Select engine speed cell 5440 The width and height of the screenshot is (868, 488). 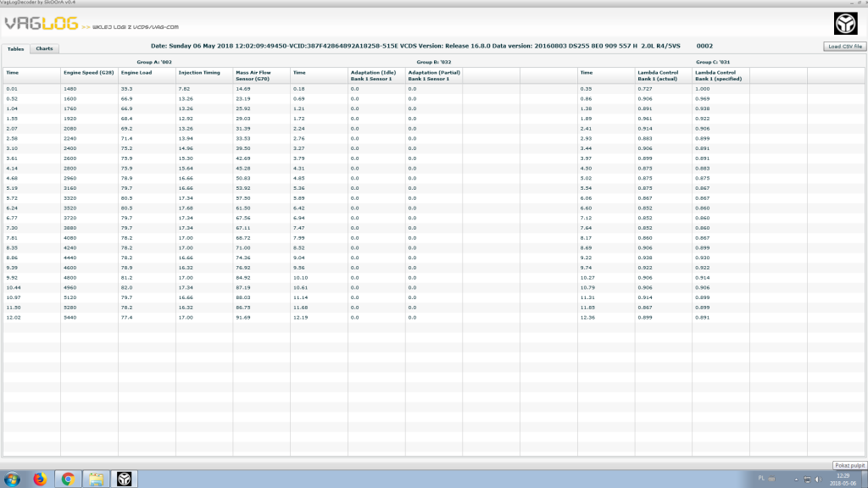(x=70, y=318)
